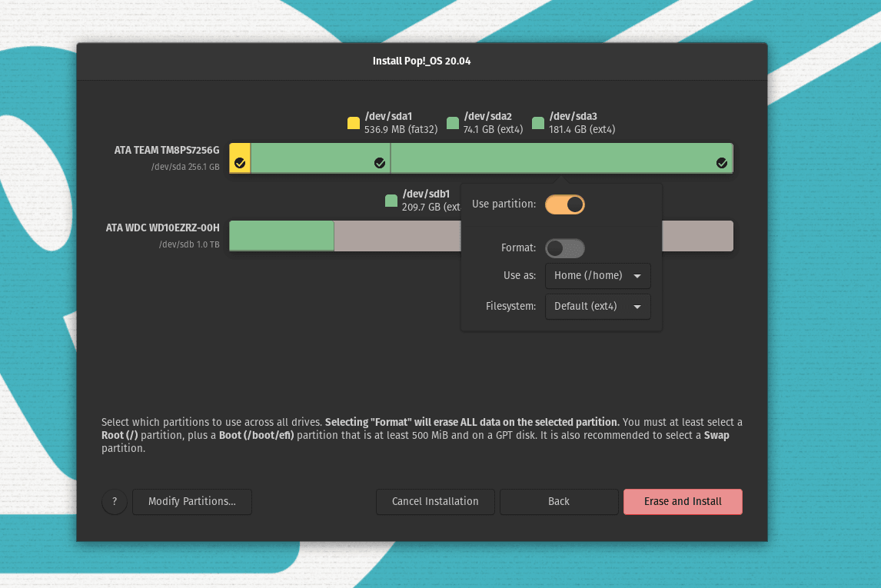Image resolution: width=881 pixels, height=588 pixels.
Task: Disable the Use partition switch
Action: pyautogui.click(x=565, y=204)
